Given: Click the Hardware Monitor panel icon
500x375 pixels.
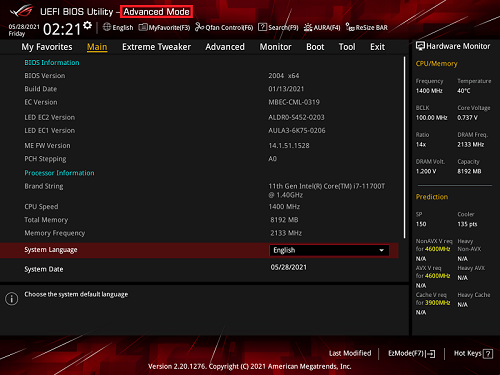Looking at the screenshot, I should (420, 46).
